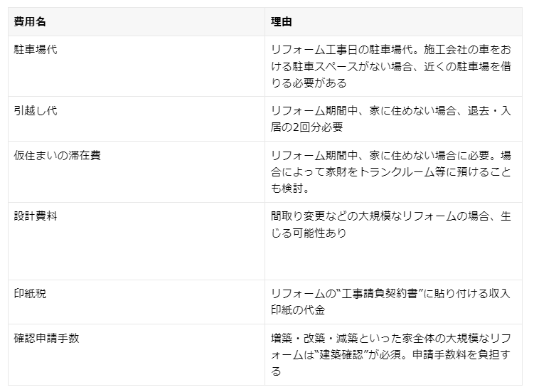
Task: Click the reason text for 引越し代
Action: [390, 119]
